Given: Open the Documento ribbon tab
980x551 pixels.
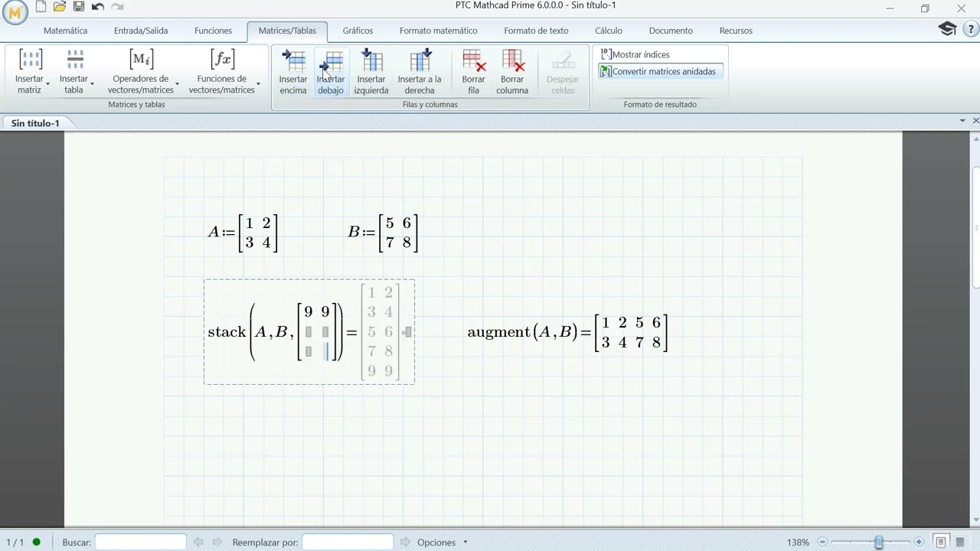Looking at the screenshot, I should pyautogui.click(x=671, y=31).
